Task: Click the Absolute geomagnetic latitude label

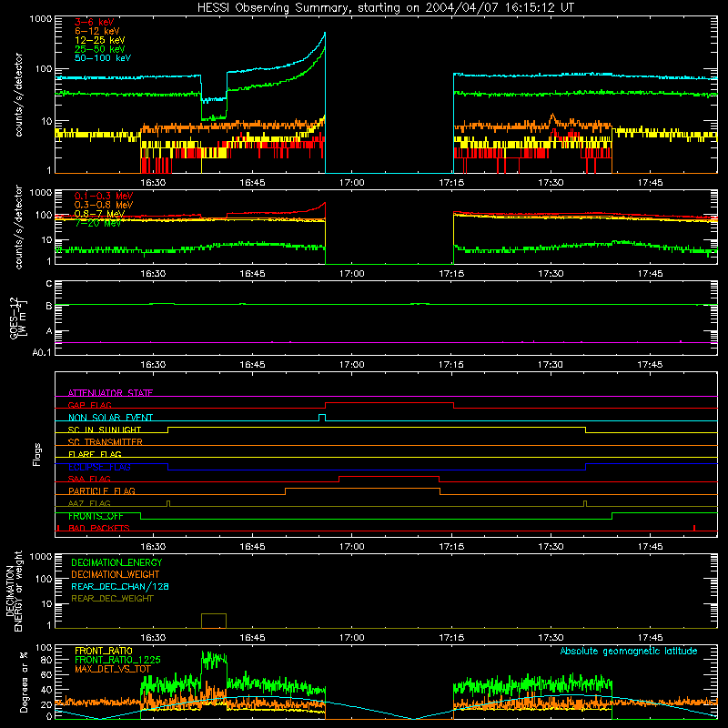Action: (x=629, y=652)
